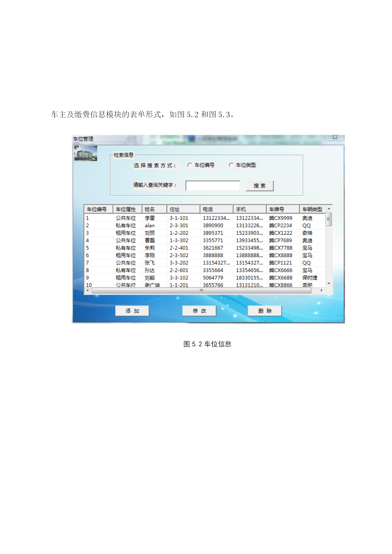Click the 搜索 search button
Image resolution: width=392 pixels, height=554 pixels.
pyautogui.click(x=260, y=186)
